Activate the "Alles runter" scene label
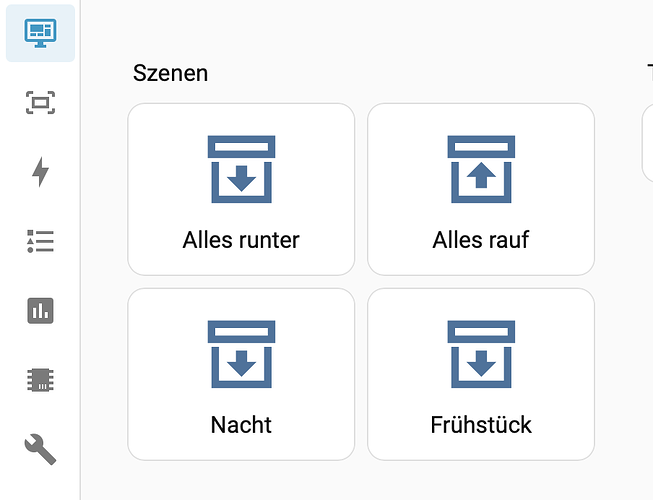Screen dimensions: 653x500 tap(241, 240)
